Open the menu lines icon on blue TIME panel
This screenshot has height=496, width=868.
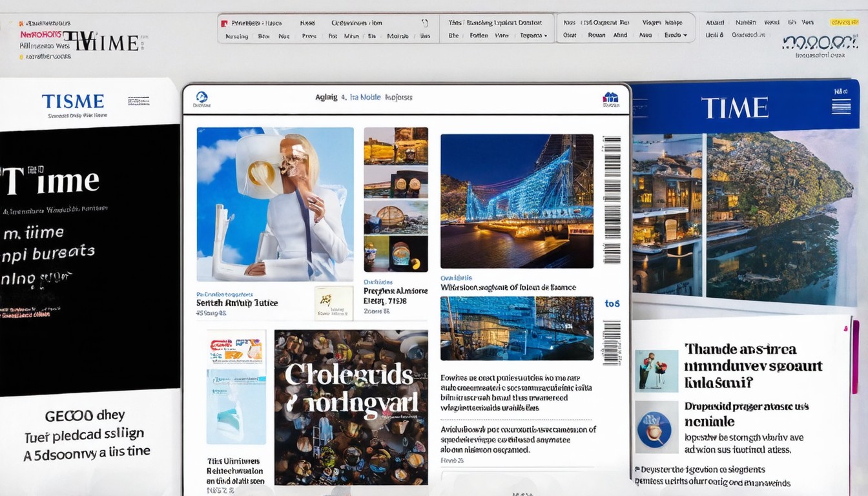pos(841,106)
